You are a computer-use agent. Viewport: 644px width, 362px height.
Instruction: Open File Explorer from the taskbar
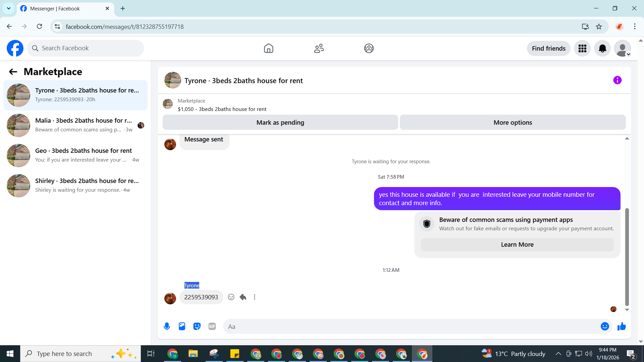pos(193,354)
